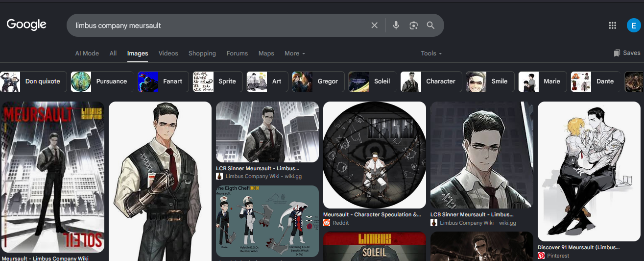
Task: Open 'Meursault - Character Speculation' Reddit link
Action: coord(372,215)
